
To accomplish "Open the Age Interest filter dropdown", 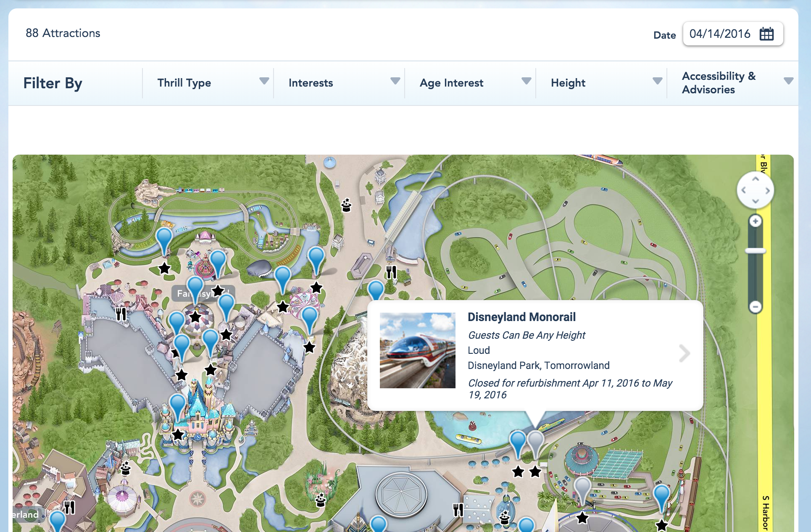I will point(470,83).
